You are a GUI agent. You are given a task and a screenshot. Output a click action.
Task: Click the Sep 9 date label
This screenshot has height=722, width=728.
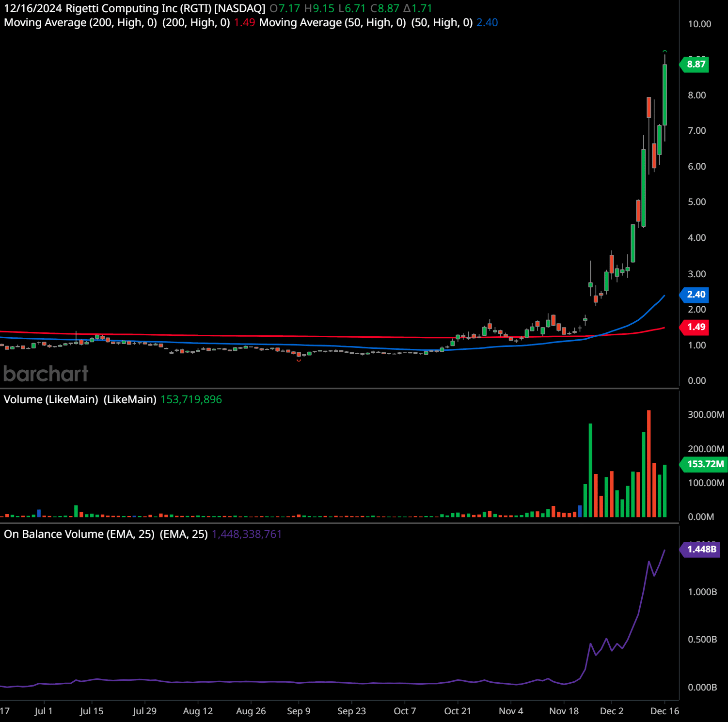(299, 711)
